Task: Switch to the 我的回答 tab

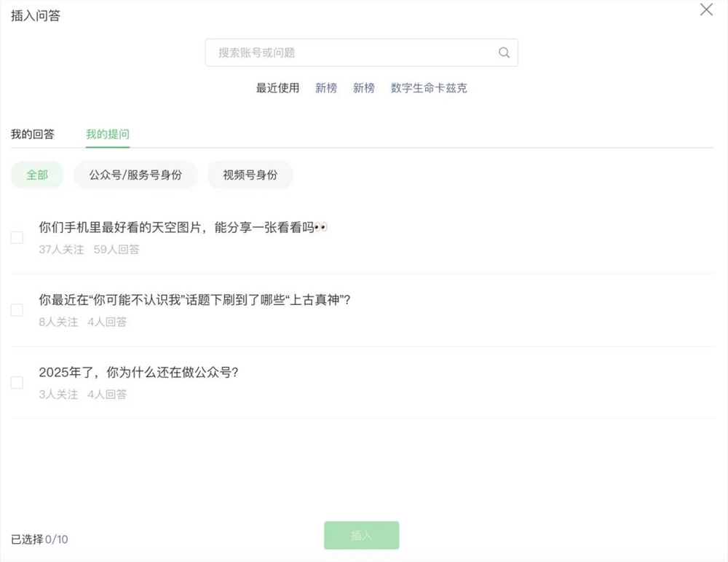Action: coord(33,135)
